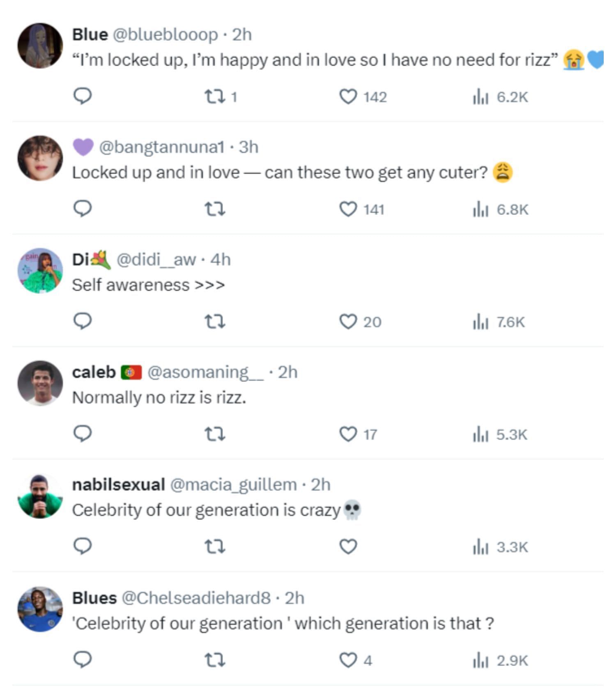Like Di's tweet with 20 likes
The width and height of the screenshot is (616, 698).
coord(348,322)
